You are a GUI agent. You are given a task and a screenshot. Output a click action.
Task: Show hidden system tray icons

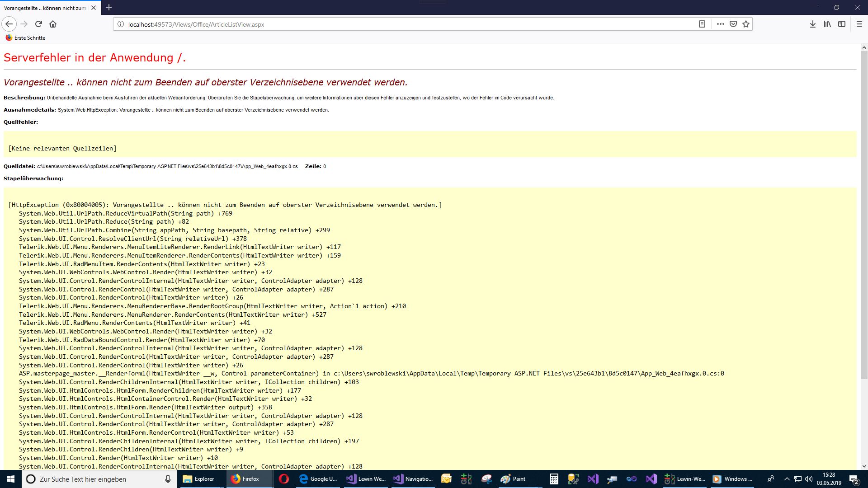tap(787, 479)
